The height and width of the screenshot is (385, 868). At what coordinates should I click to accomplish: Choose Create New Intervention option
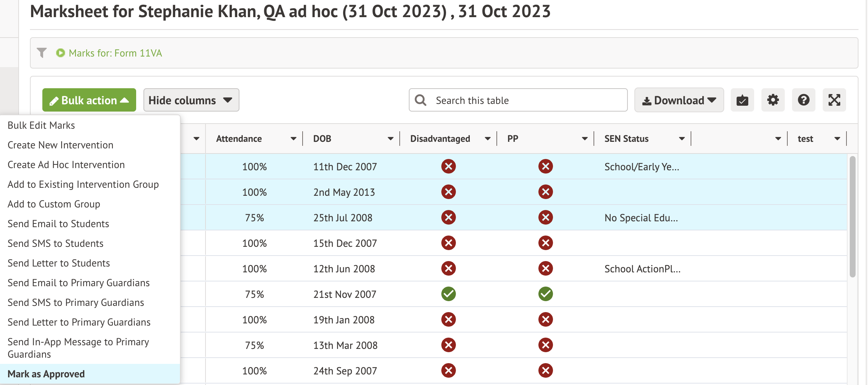pos(61,145)
